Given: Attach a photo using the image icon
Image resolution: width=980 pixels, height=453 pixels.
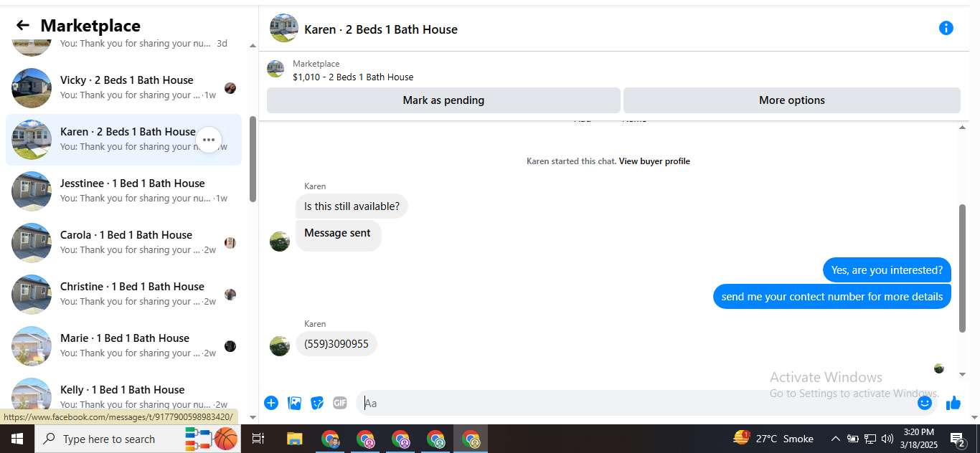Looking at the screenshot, I should coord(294,403).
